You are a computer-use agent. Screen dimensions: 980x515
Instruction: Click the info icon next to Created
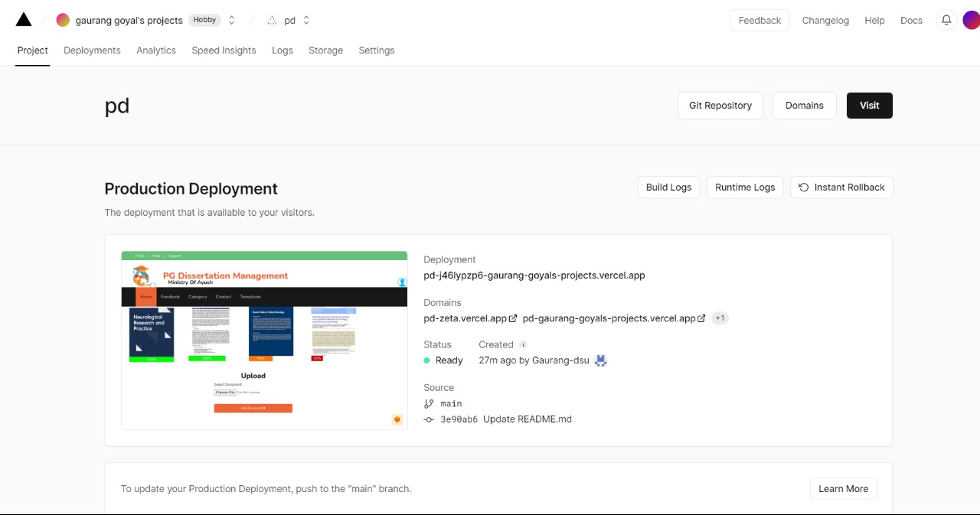[x=524, y=344]
